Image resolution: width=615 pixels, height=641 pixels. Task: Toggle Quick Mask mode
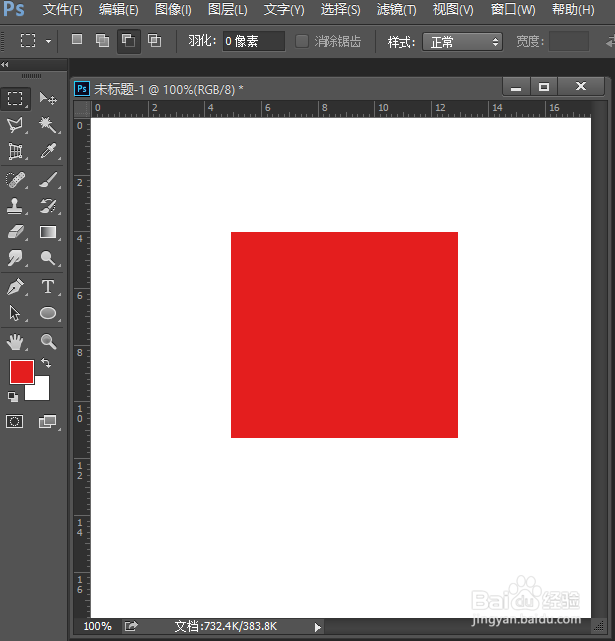(15, 421)
